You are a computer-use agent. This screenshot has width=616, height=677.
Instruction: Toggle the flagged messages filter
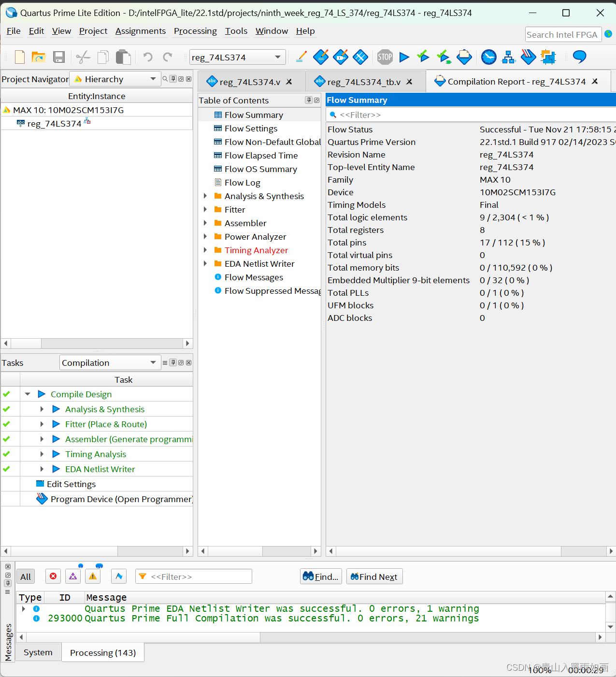pyautogui.click(x=119, y=576)
